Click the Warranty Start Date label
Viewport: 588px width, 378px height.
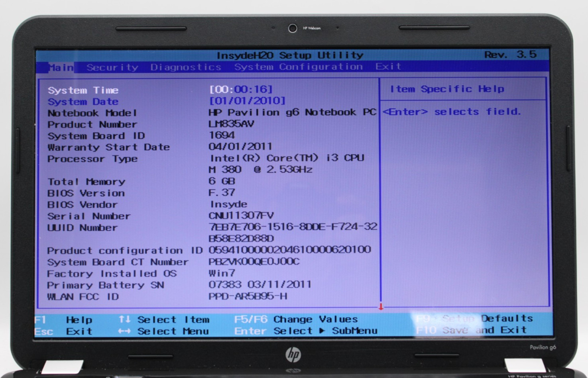(109, 147)
